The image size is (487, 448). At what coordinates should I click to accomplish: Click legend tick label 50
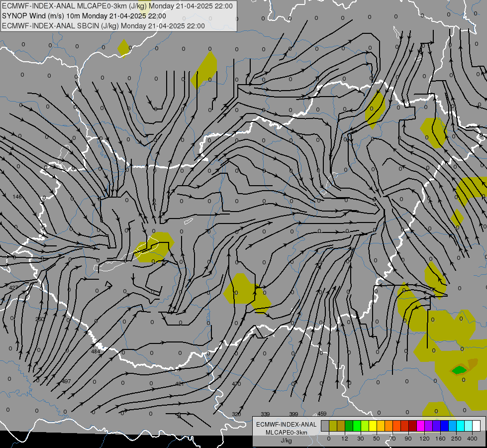click(x=377, y=439)
